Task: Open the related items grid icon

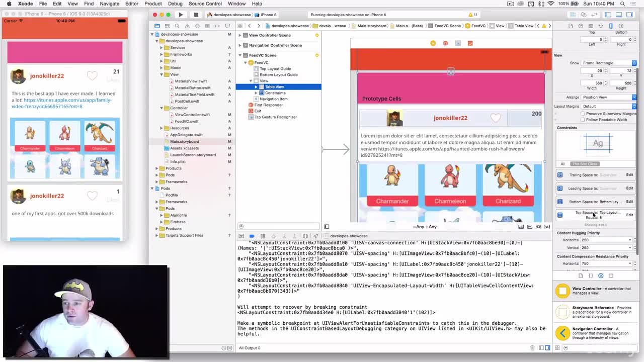Action: pos(240,26)
